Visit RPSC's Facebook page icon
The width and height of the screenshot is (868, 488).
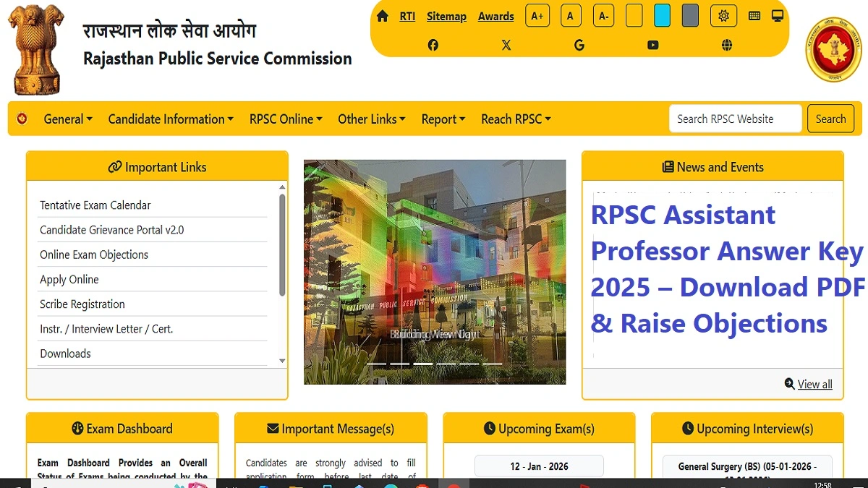click(433, 45)
